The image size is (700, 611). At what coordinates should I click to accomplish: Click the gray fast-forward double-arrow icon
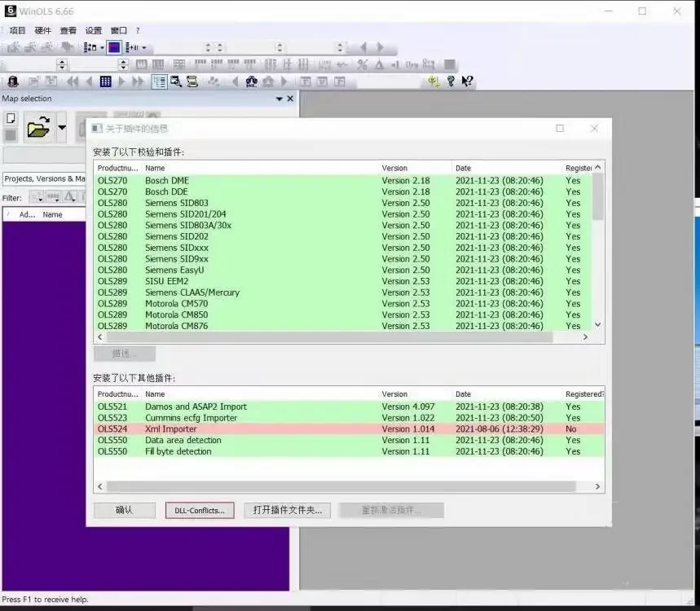point(138,81)
